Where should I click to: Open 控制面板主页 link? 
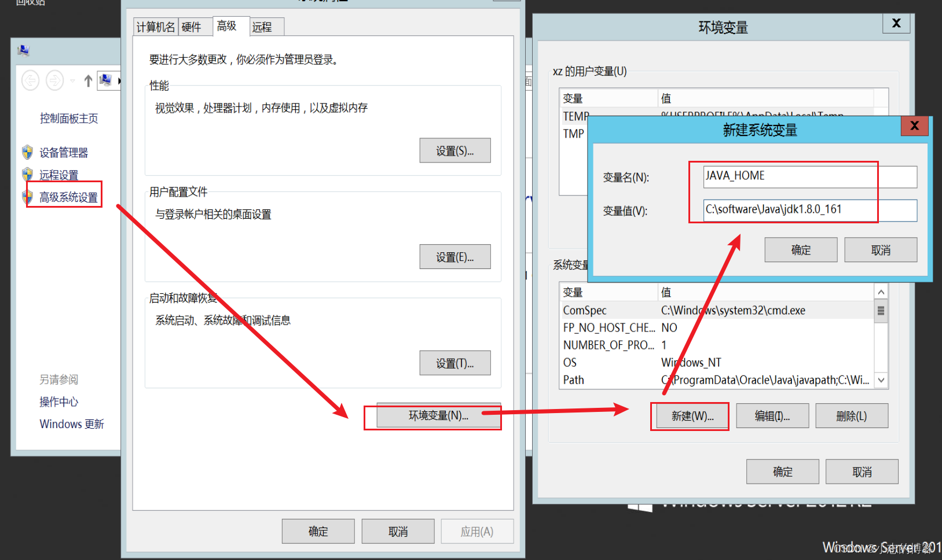69,119
